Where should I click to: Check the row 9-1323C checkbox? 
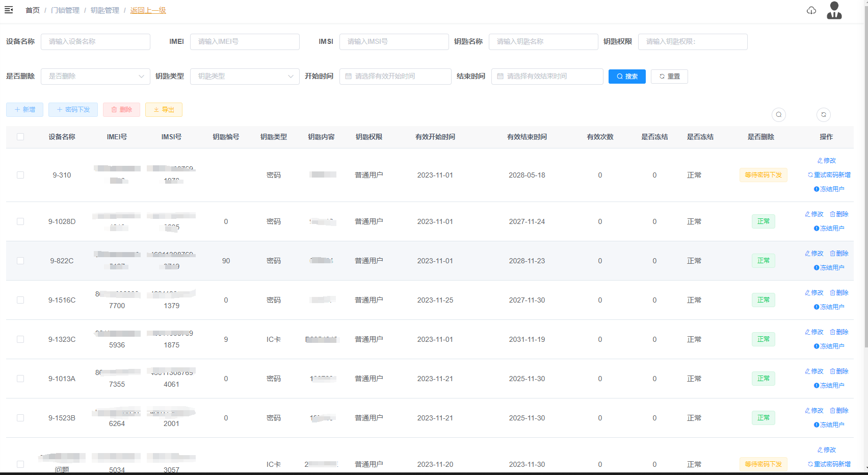coord(20,339)
